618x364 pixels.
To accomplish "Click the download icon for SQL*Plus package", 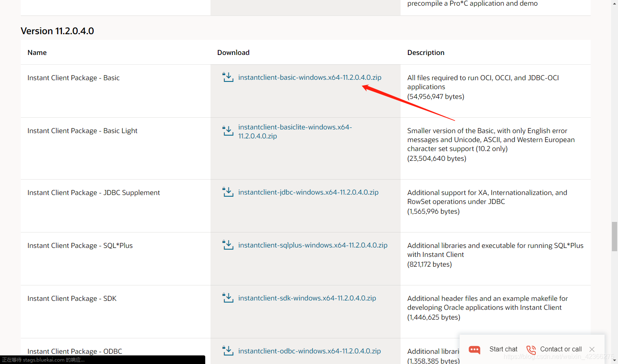I will pos(228,245).
